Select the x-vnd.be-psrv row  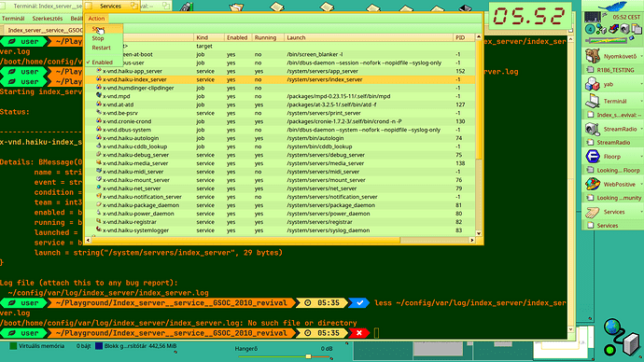click(x=280, y=113)
